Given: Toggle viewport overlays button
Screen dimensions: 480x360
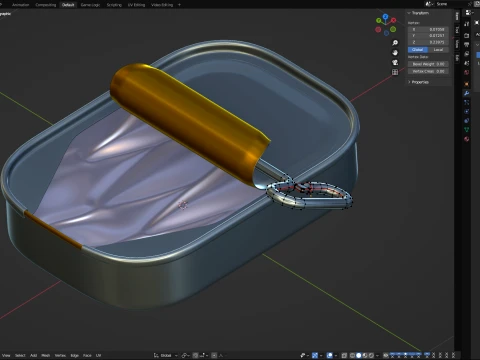Looking at the screenshot, I should pos(330,355).
